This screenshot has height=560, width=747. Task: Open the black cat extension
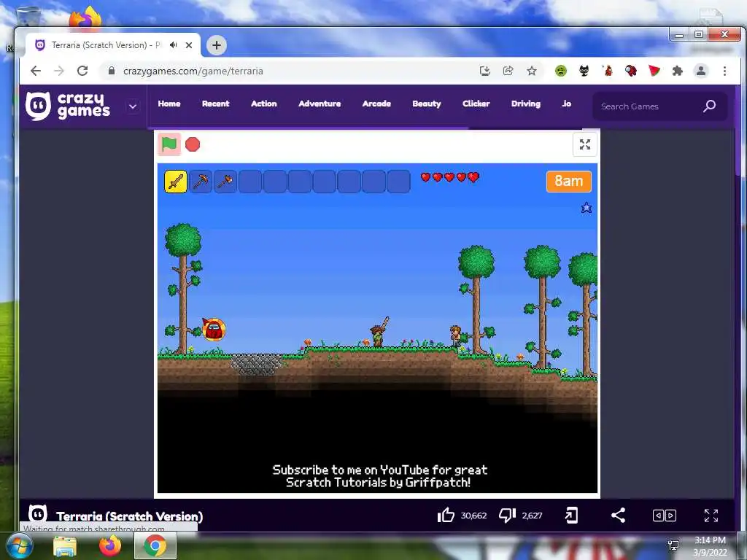(x=584, y=71)
